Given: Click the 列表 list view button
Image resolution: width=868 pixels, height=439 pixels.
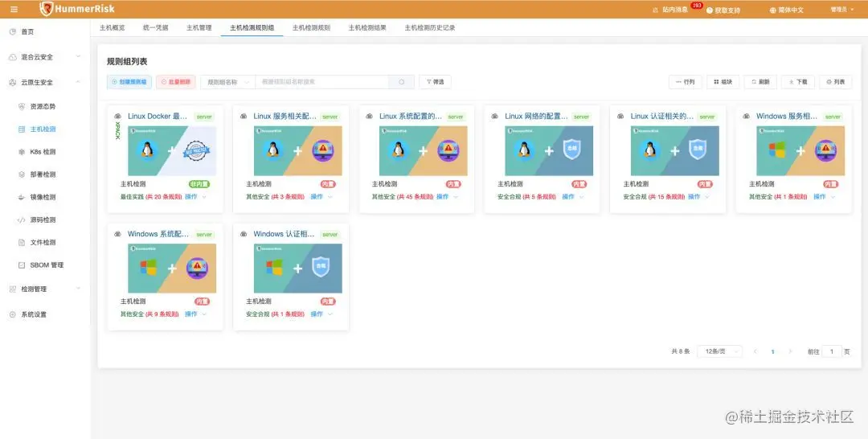Looking at the screenshot, I should (836, 82).
